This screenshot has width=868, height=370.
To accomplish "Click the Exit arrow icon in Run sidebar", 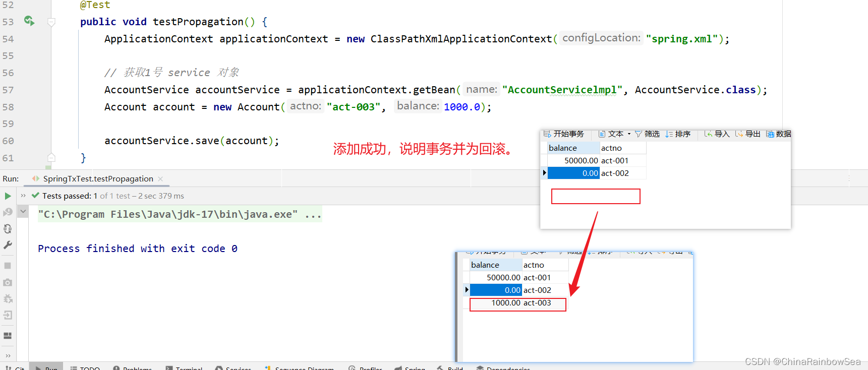I will tap(8, 315).
